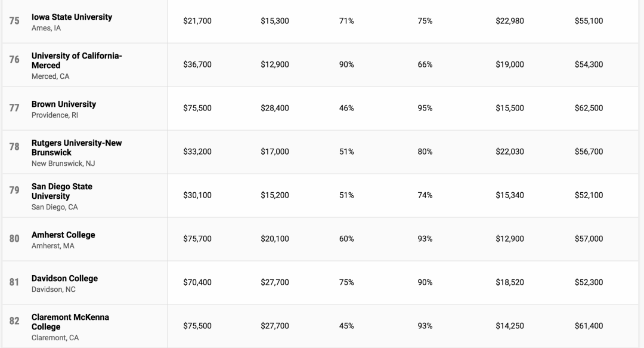644x348 pixels.
Task: Click Davidson College's $18,520 debt value
Action: pos(510,282)
